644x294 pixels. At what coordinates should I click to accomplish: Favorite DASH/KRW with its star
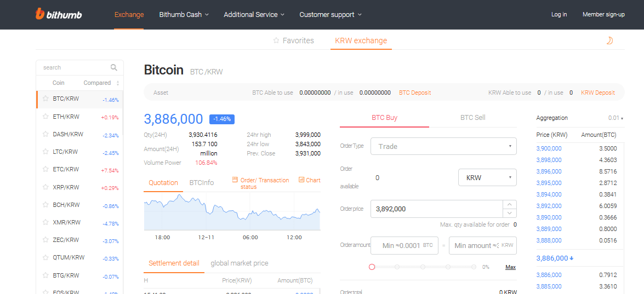[x=45, y=134]
